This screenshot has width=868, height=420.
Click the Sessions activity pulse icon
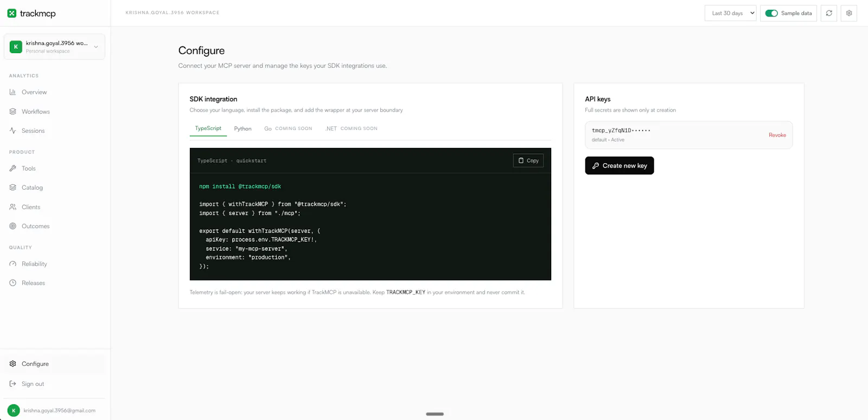pyautogui.click(x=12, y=131)
